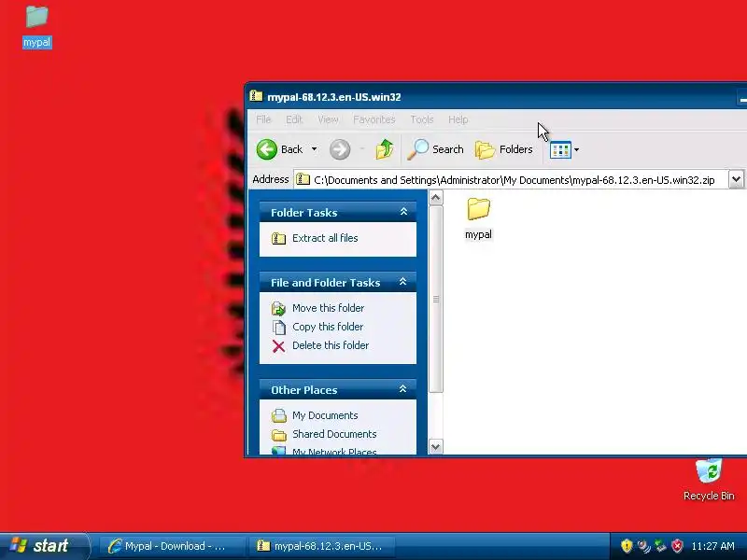Click the task pane scrollbar thumb
The height and width of the screenshot is (560, 747).
click(436, 299)
